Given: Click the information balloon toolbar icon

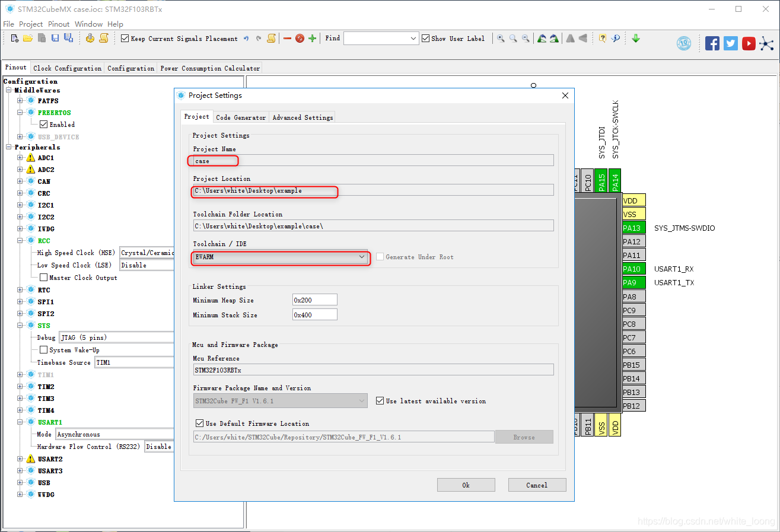Looking at the screenshot, I should [x=615, y=39].
